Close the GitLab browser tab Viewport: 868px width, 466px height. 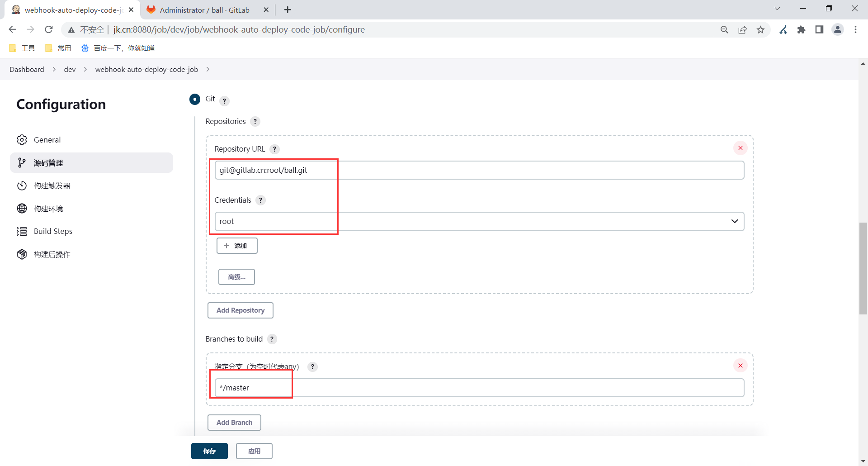pos(266,10)
